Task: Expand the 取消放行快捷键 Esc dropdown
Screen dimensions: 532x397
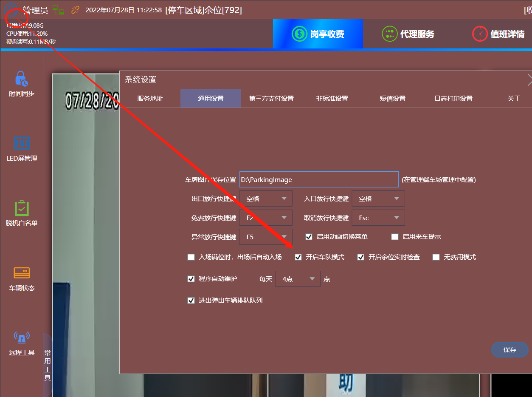Action: point(378,218)
